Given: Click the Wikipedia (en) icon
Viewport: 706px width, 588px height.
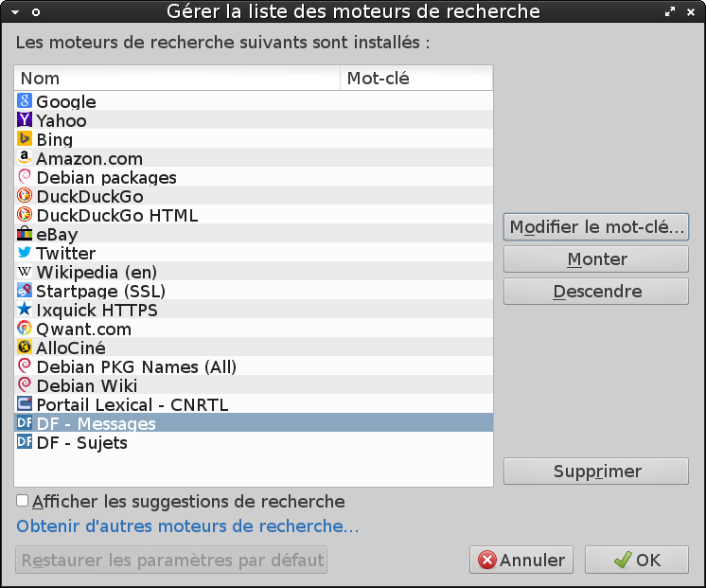Looking at the screenshot, I should (x=25, y=272).
